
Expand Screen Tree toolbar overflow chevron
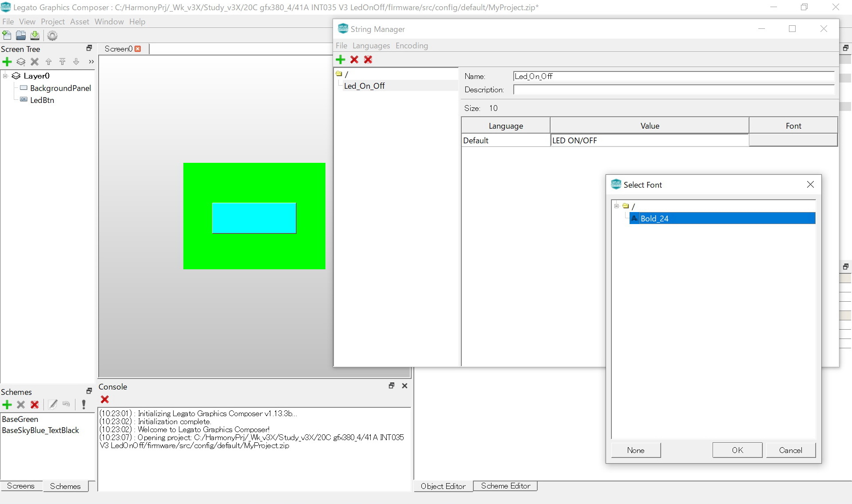[91, 62]
